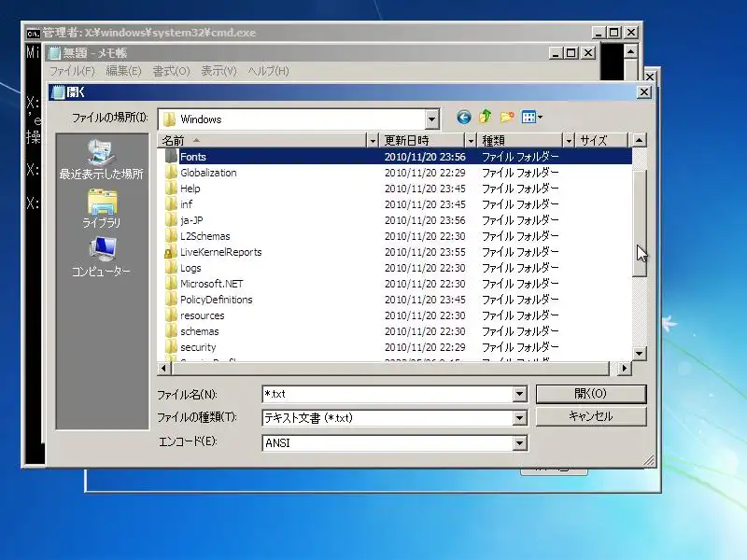Sort by 種類 column header

[x=520, y=141]
